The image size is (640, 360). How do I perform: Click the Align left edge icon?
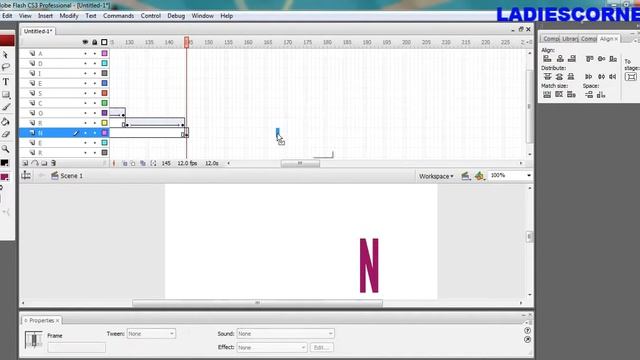[x=547, y=59]
